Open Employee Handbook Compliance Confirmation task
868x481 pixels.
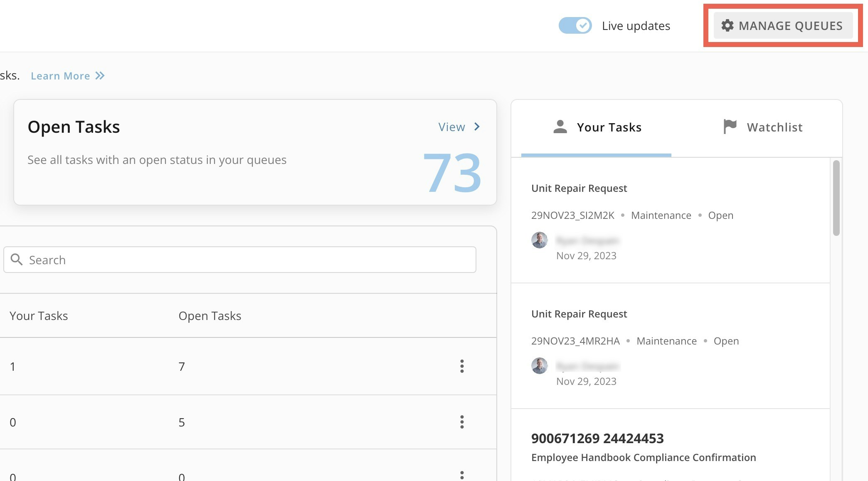[x=643, y=457]
